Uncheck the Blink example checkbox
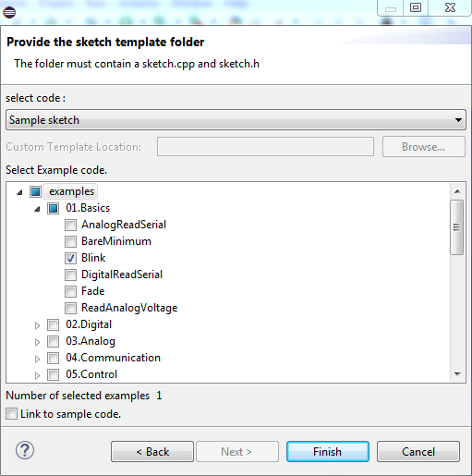This screenshot has width=472, height=476. [70, 258]
